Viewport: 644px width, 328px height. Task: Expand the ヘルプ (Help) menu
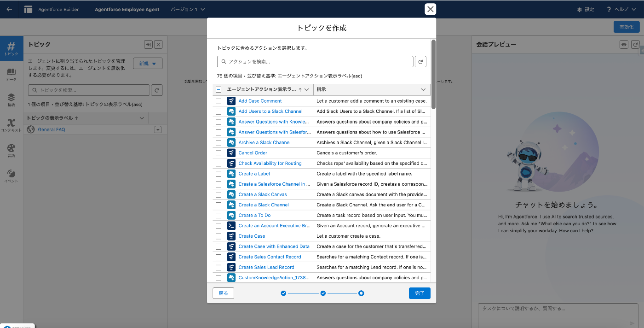[x=625, y=9]
